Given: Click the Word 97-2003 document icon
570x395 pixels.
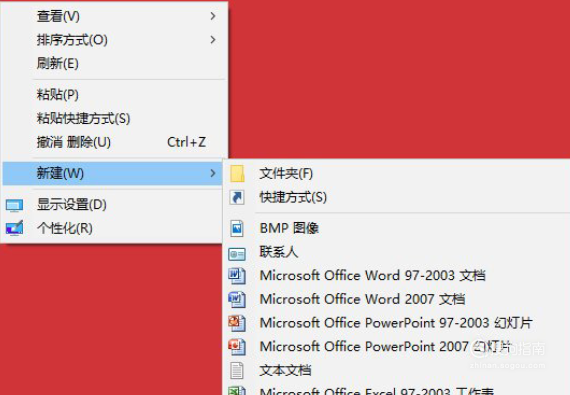Looking at the screenshot, I should click(237, 276).
